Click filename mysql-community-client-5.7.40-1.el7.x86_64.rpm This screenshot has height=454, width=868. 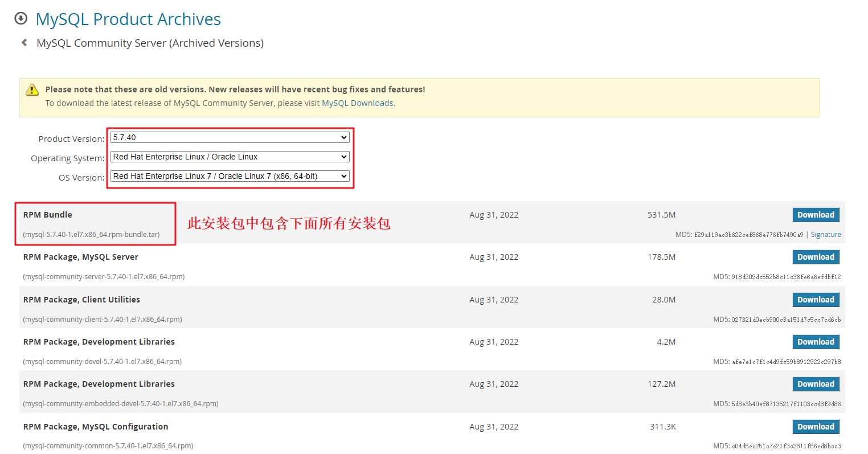103,320
